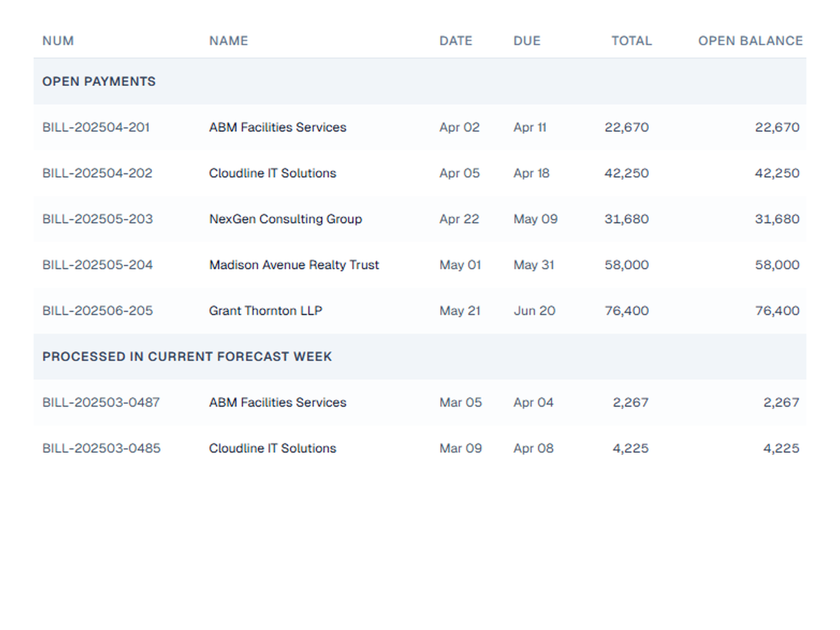Click the Apr 05 date cell
The image size is (840, 630).
pyautogui.click(x=459, y=173)
